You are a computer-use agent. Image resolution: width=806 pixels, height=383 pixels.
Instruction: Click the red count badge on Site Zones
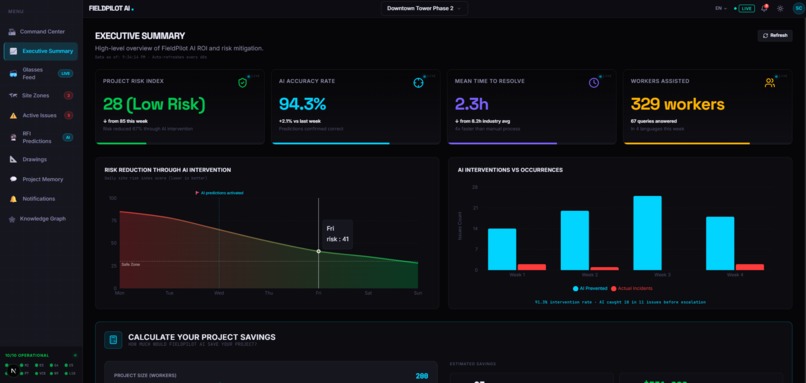coord(68,96)
